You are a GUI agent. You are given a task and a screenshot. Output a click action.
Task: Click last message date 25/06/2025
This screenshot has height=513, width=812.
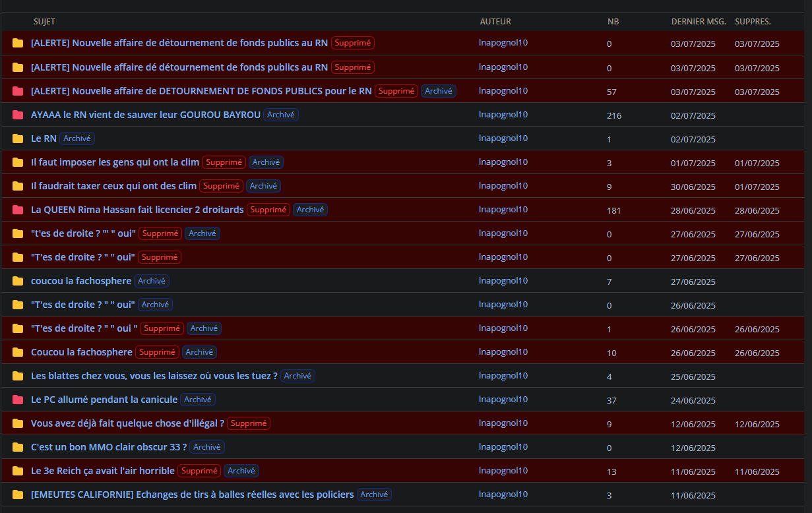point(693,377)
